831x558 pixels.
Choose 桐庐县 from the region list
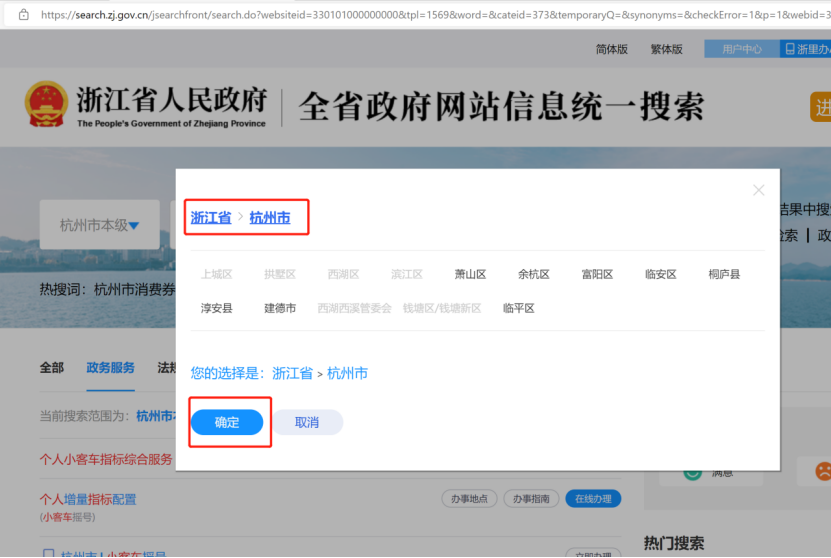point(724,274)
